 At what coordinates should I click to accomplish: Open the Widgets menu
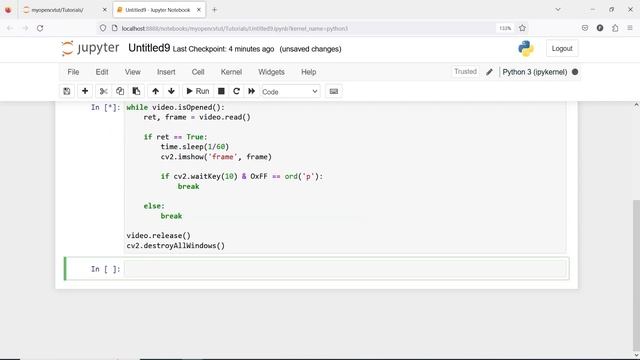click(271, 72)
